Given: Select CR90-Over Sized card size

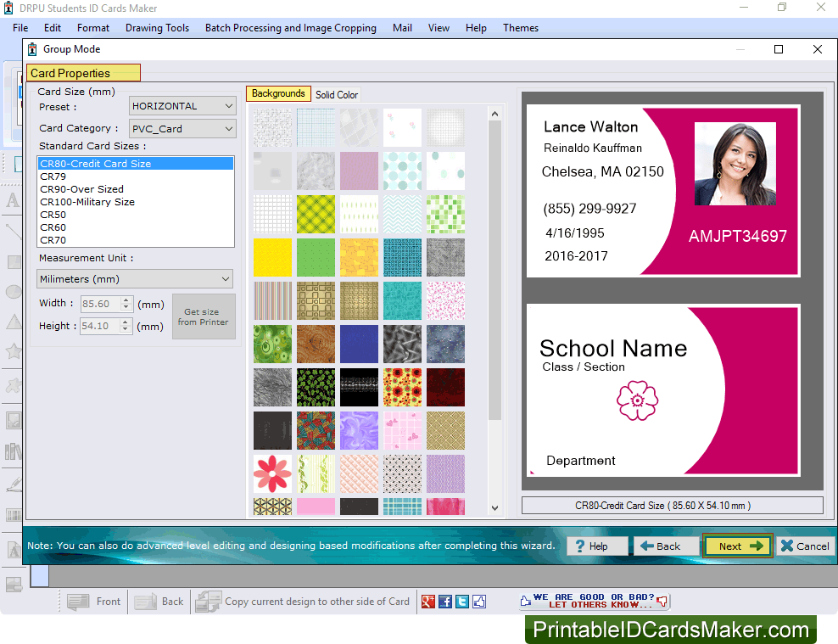Looking at the screenshot, I should [95, 188].
